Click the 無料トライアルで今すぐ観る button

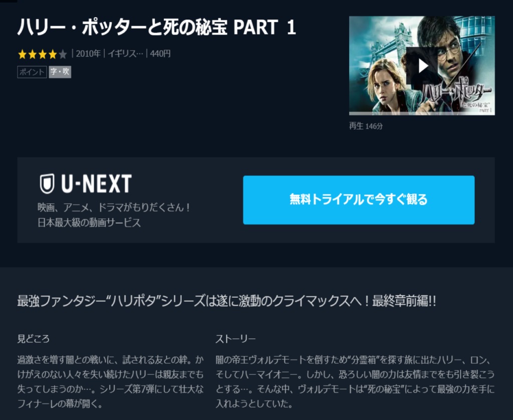(x=359, y=199)
